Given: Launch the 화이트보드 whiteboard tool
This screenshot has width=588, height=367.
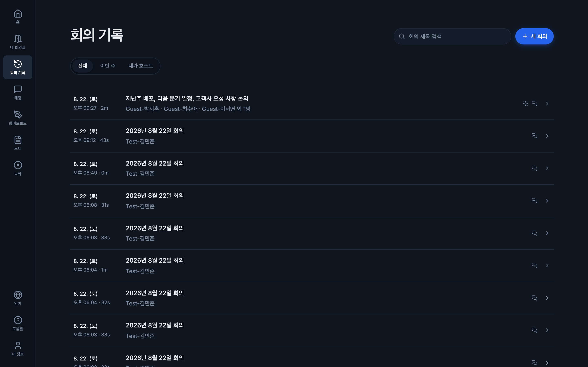Looking at the screenshot, I should point(18,118).
